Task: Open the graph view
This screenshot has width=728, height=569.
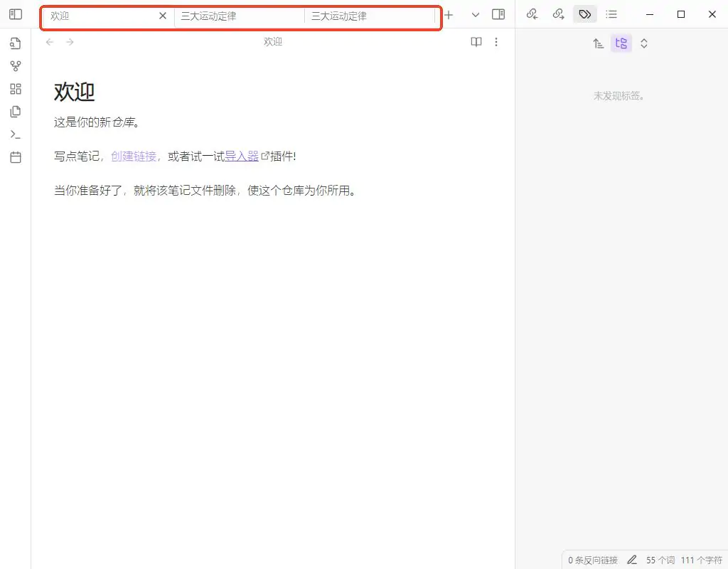Action: coord(15,66)
